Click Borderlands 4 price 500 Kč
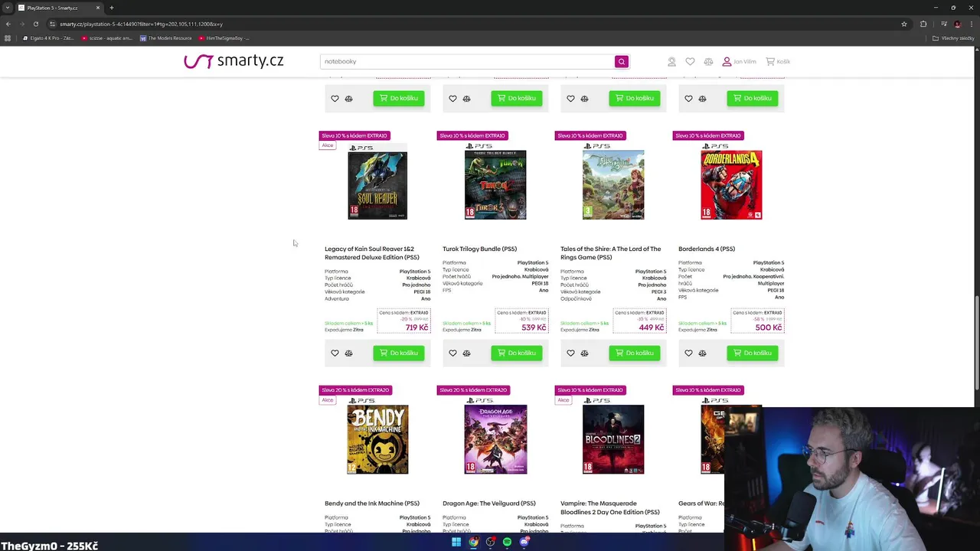 769,328
